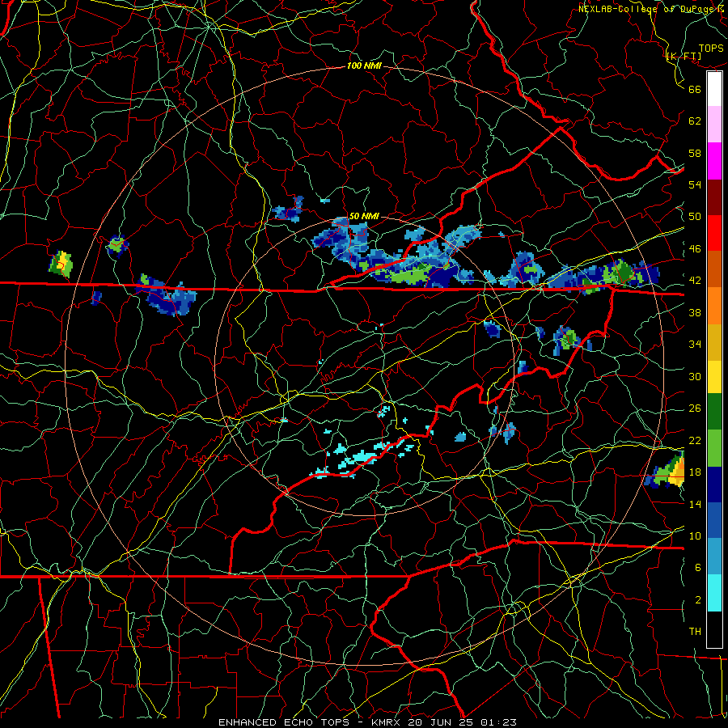This screenshot has width=728, height=728.
Task: Click the gold legend swatch
Action: pos(714,342)
